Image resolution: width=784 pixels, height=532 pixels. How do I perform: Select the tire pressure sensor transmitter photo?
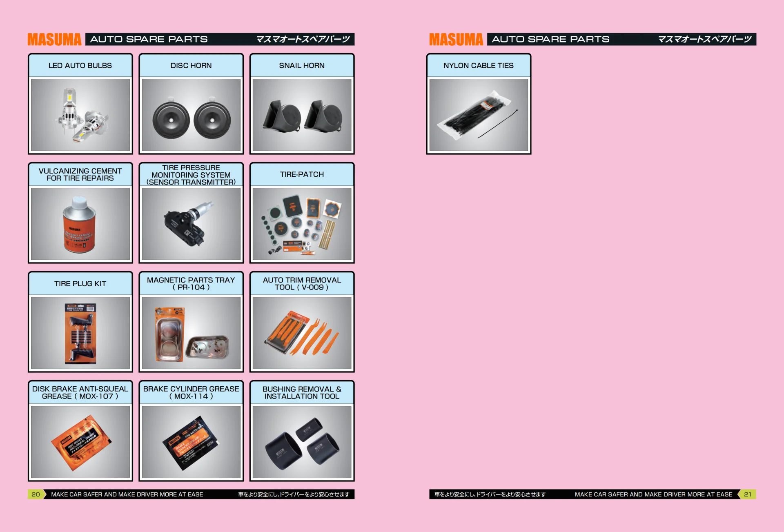pyautogui.click(x=191, y=224)
